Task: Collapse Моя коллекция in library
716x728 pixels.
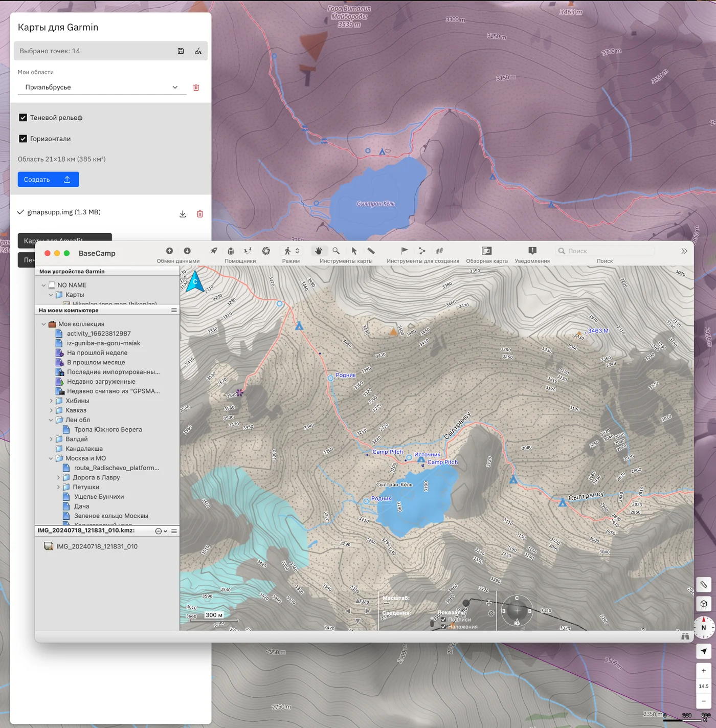Action: pyautogui.click(x=43, y=324)
